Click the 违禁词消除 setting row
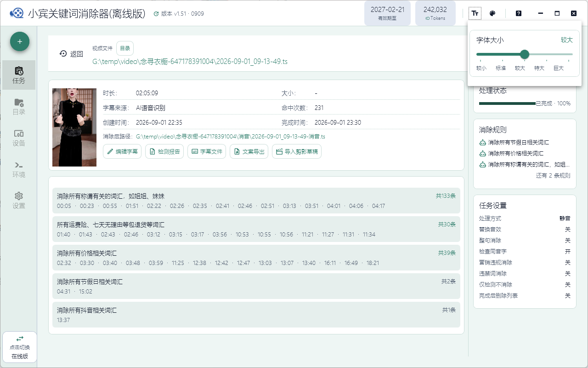Screen dimensions: 588x368 click(x=525, y=274)
